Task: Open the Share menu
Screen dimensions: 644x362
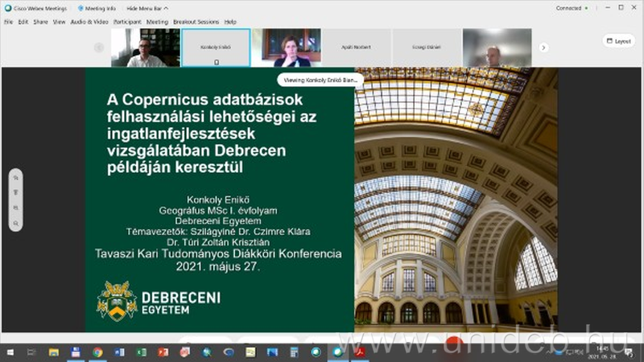Action: [x=40, y=22]
